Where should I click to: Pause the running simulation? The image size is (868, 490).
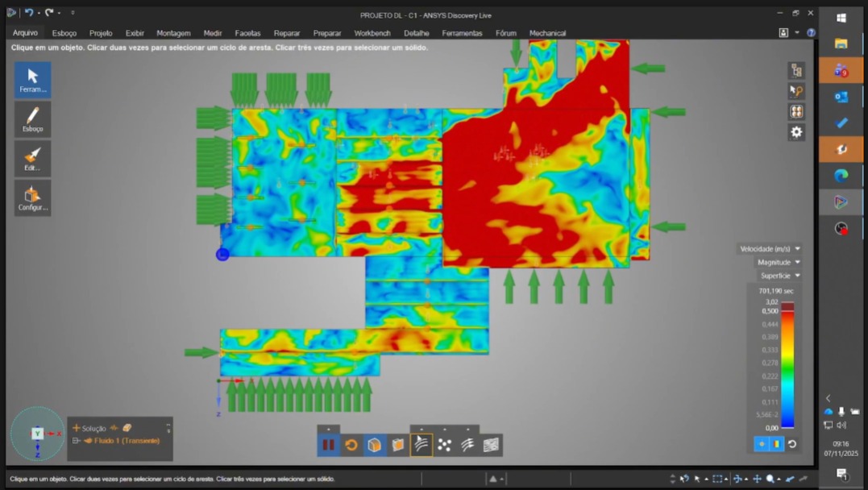[x=328, y=445]
